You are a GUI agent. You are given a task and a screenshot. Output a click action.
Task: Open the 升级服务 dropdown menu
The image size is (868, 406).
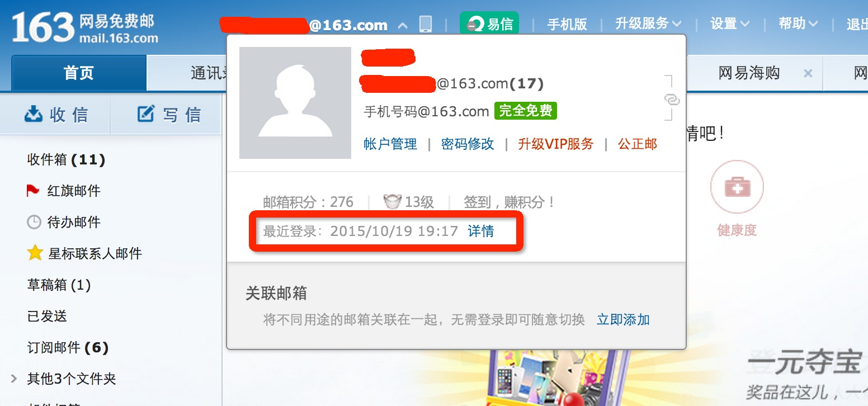648,23
